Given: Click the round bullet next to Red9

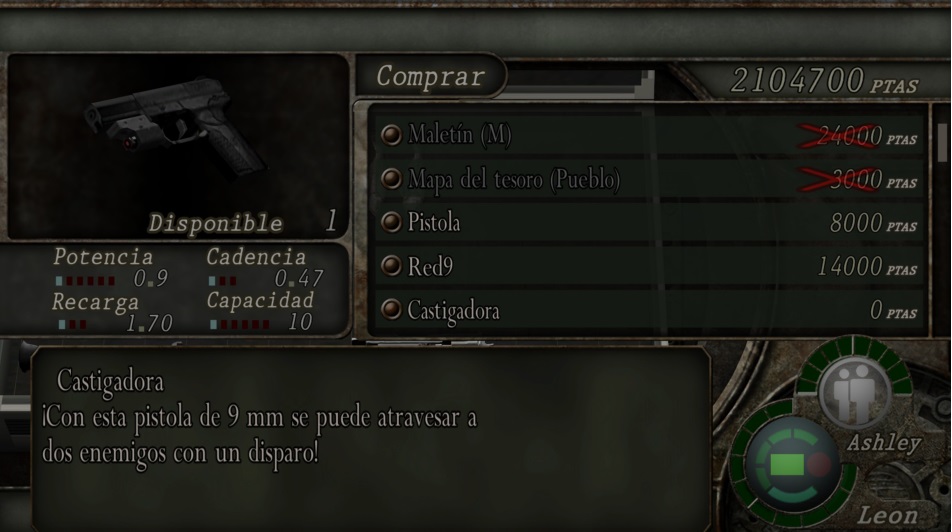Looking at the screenshot, I should [391, 266].
